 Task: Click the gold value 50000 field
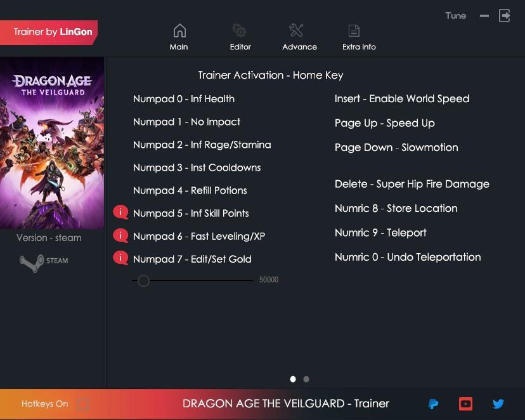coord(269,280)
